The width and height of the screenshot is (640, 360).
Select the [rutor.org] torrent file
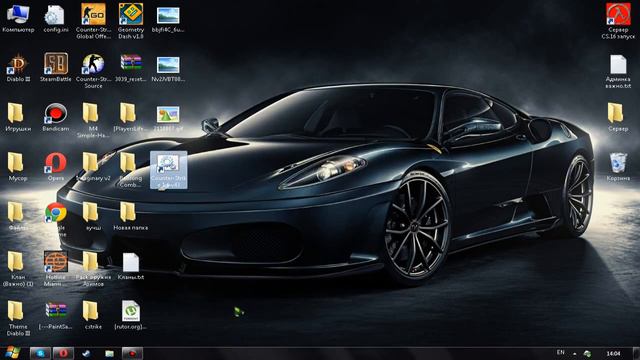[131, 315]
